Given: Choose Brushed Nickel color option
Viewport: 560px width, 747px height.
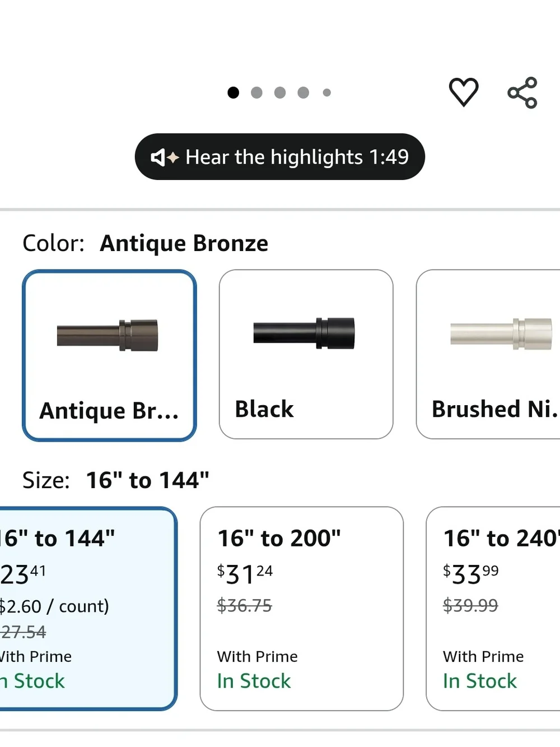Looking at the screenshot, I should click(x=488, y=354).
